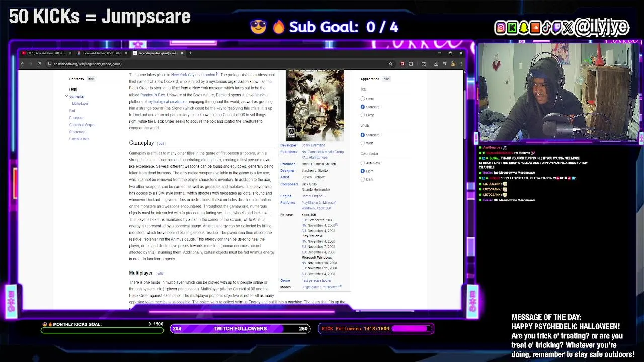Go to References in Contents
644x362 pixels.
(x=77, y=132)
